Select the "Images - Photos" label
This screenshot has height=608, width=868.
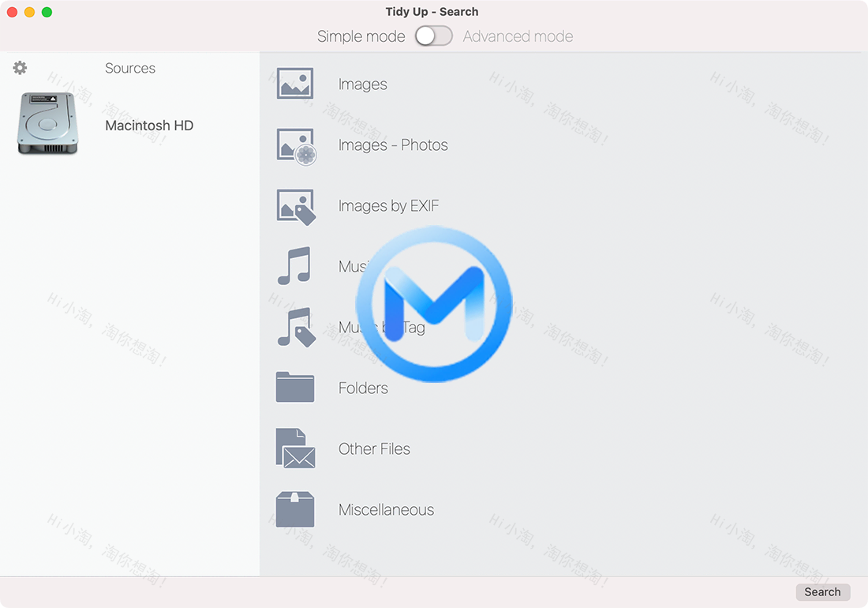393,145
